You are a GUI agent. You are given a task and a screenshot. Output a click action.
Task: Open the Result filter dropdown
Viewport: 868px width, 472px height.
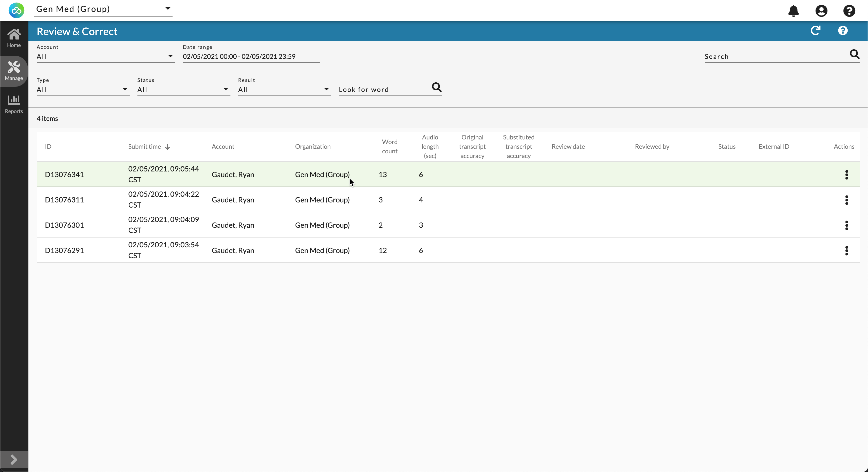[284, 89]
